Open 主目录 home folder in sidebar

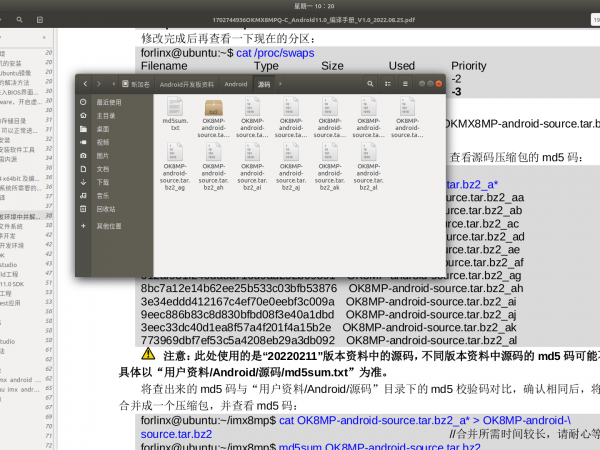[105, 115]
